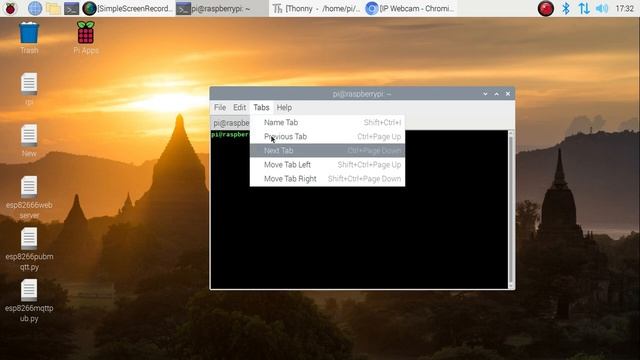Click the terminal title bar text
The width and height of the screenshot is (640, 360).
(362, 94)
